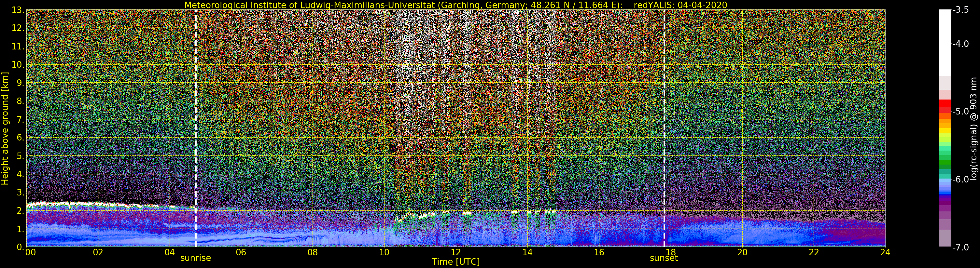Click the white dashed sunset line
980x268 pixels.
(664, 128)
